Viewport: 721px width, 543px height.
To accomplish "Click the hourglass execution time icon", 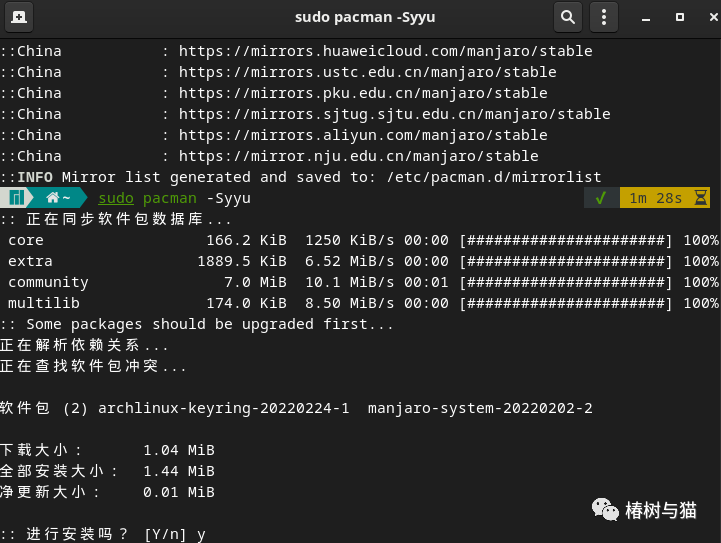I will click(x=701, y=198).
